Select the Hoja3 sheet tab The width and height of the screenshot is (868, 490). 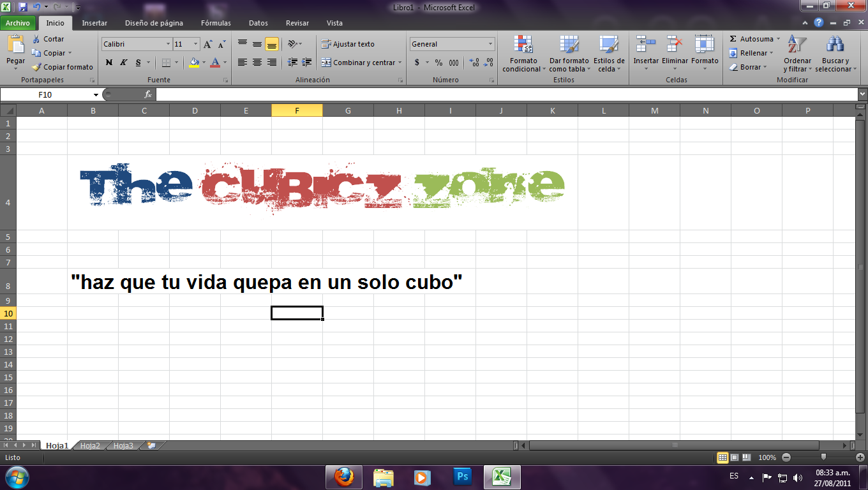[123, 446]
